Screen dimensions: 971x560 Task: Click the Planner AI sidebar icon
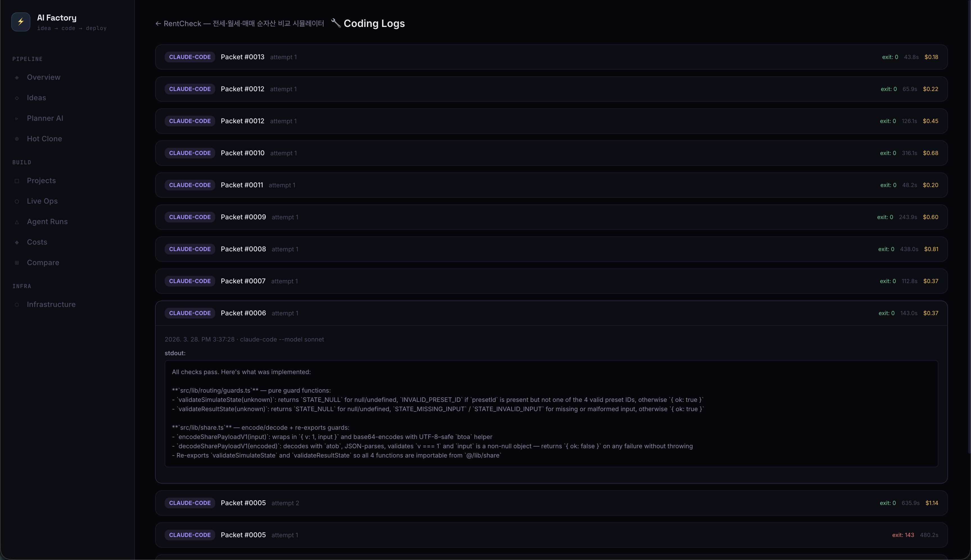(17, 119)
